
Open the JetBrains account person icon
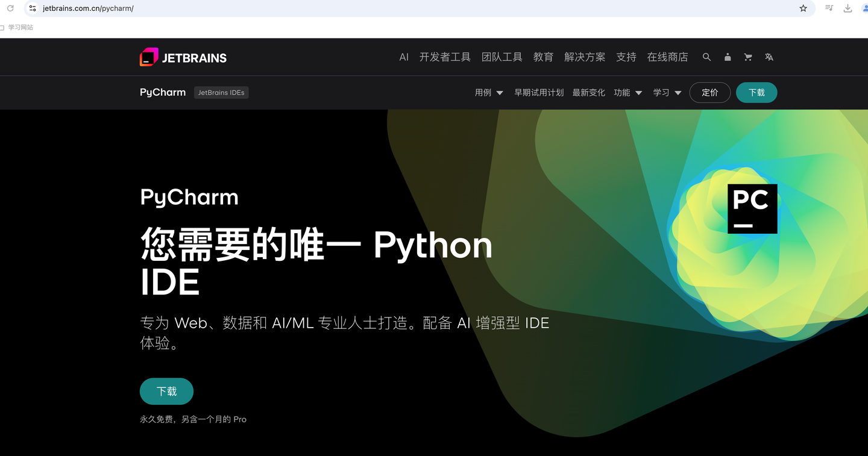coord(728,57)
